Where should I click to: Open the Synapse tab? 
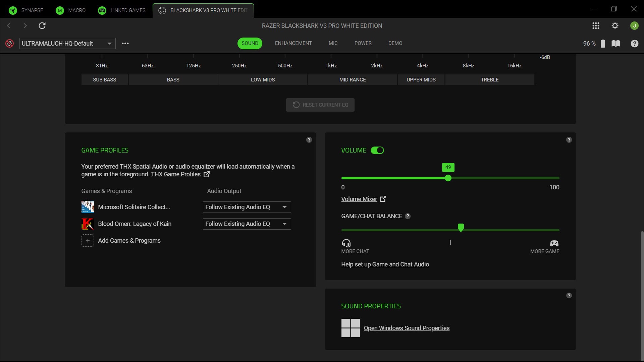26,10
